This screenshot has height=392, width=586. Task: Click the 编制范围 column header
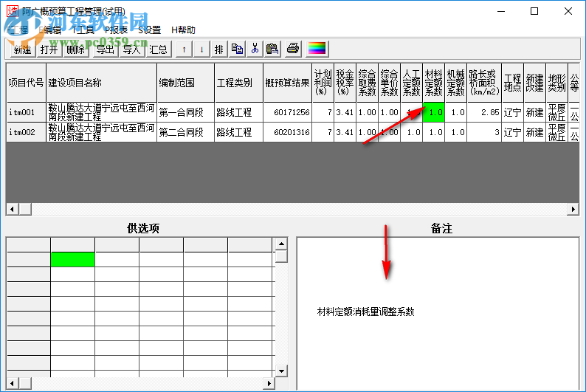tap(185, 83)
